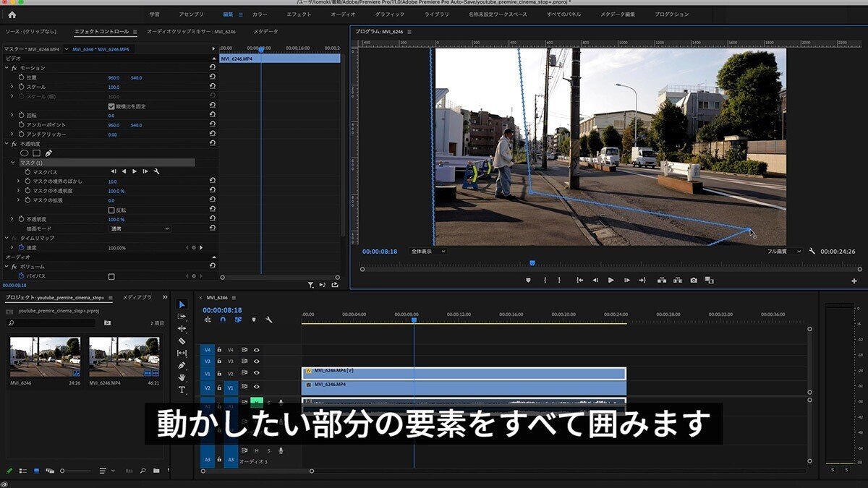Image resolution: width=868 pixels, height=488 pixels.
Task: Add marker in program monitor
Action: (528, 280)
